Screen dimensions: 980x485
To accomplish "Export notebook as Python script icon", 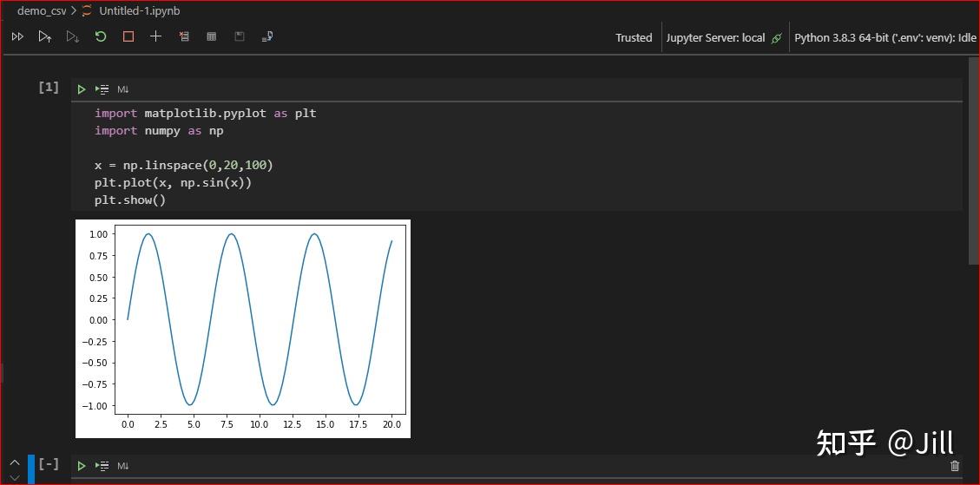I will click(x=266, y=37).
